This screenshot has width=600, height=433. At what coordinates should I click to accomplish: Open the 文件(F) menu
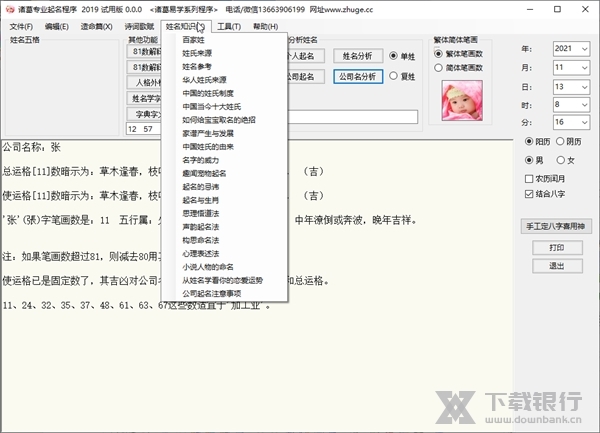[21, 26]
